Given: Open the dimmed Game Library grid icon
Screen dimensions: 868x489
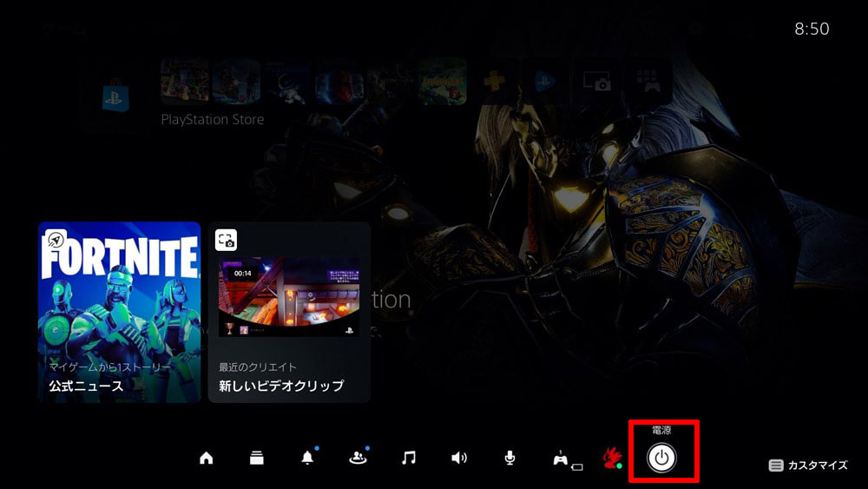Looking at the screenshot, I should [648, 81].
